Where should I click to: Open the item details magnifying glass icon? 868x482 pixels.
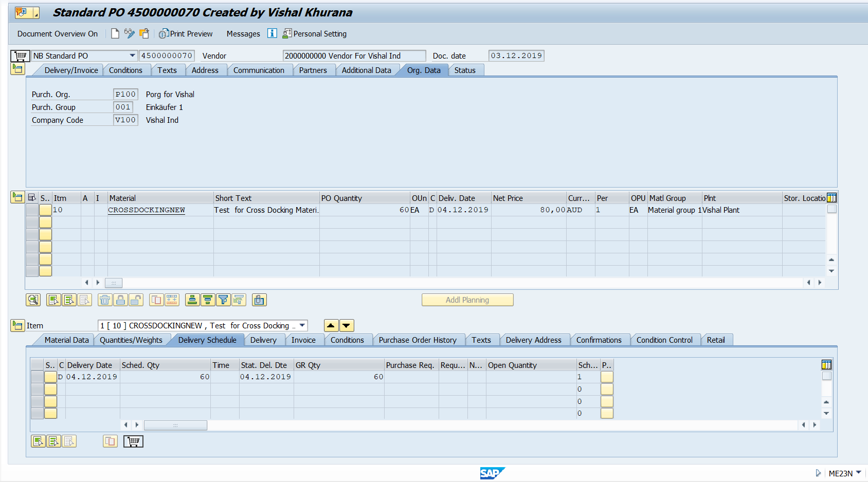click(x=33, y=300)
